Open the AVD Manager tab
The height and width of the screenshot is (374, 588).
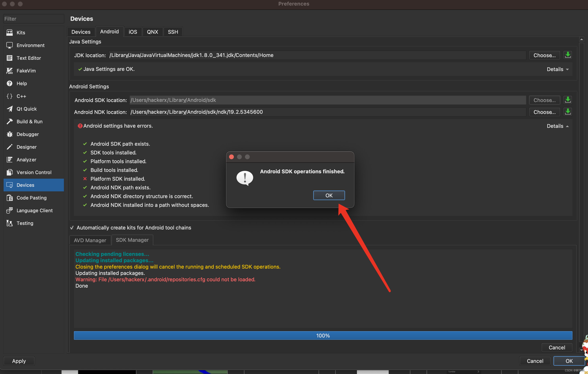[x=90, y=240]
